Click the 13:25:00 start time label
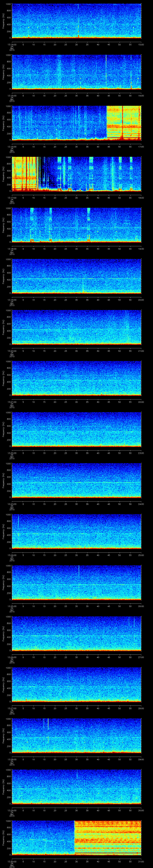The height and width of the screenshot is (868, 153). (12, 606)
